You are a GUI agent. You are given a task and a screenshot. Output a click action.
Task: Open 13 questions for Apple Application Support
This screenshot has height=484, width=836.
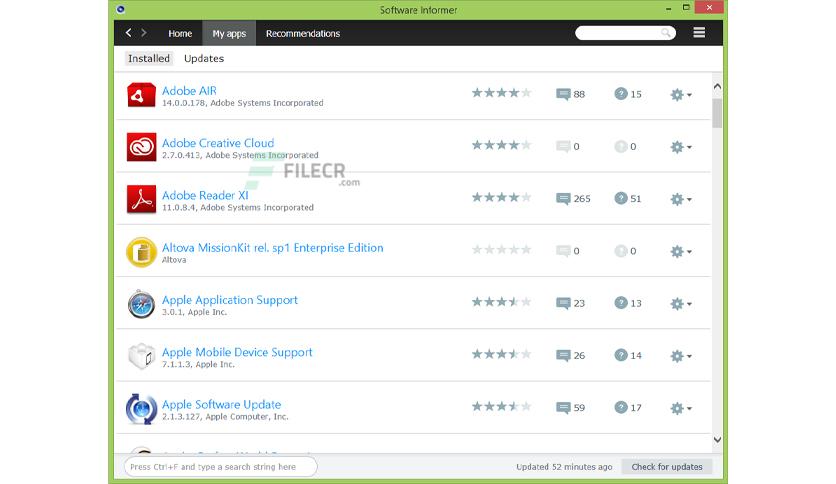coord(628,303)
